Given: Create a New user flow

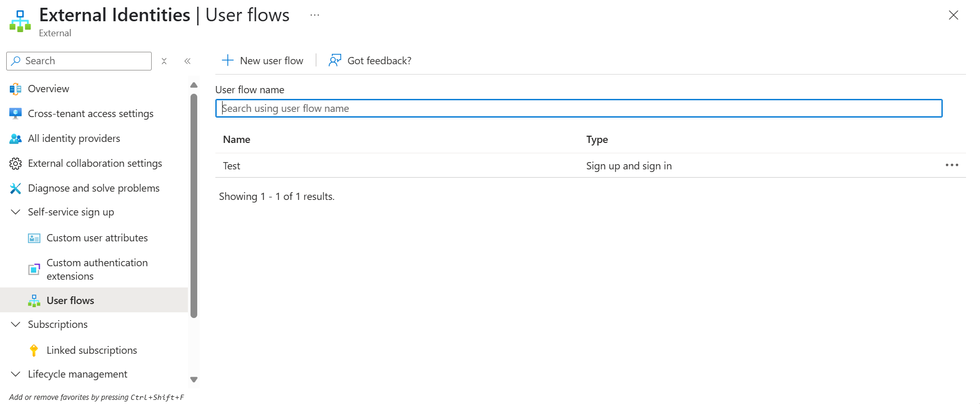Looking at the screenshot, I should 262,61.
